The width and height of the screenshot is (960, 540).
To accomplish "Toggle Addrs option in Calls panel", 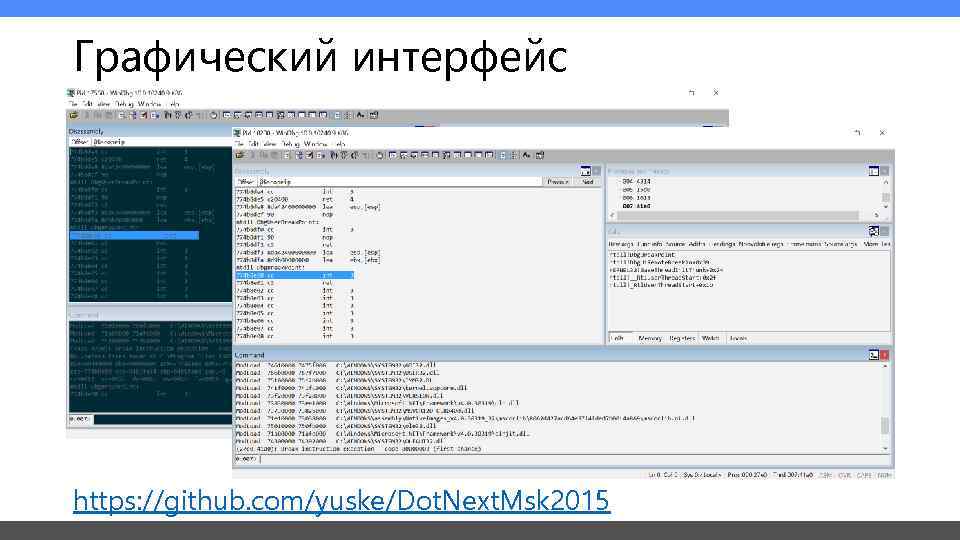I will click(697, 244).
